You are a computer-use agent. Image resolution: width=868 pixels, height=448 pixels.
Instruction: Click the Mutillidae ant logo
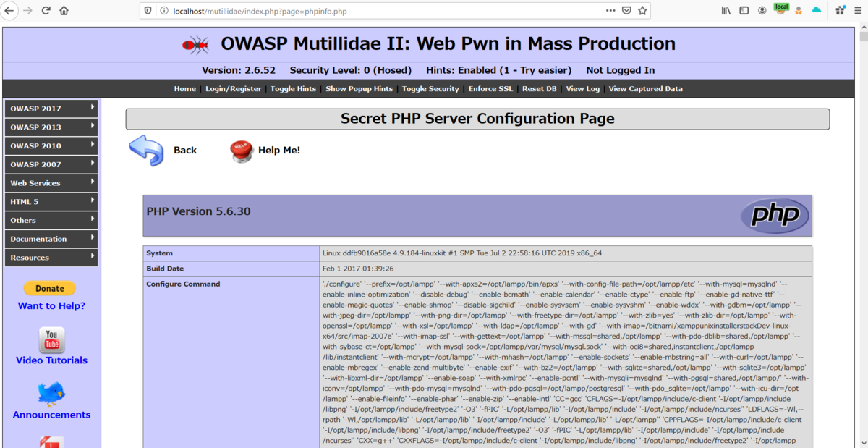click(x=195, y=45)
